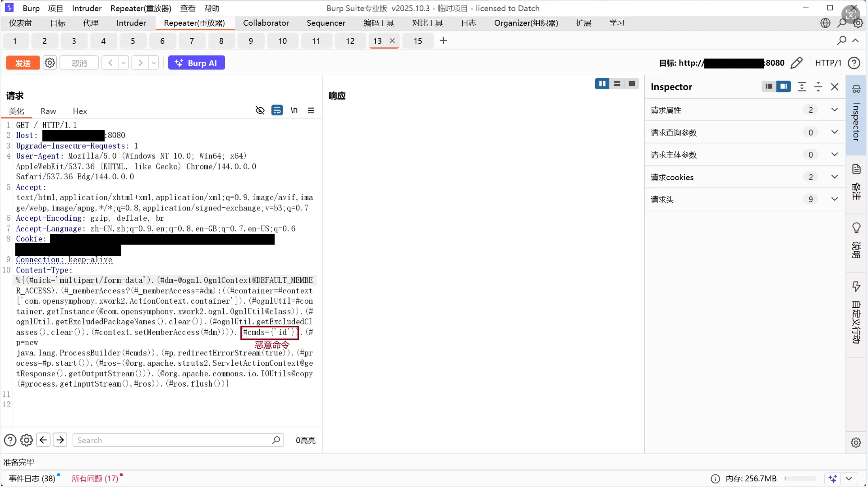Go forward to next request in history
Screen dimensions: 868x487
[x=140, y=63]
